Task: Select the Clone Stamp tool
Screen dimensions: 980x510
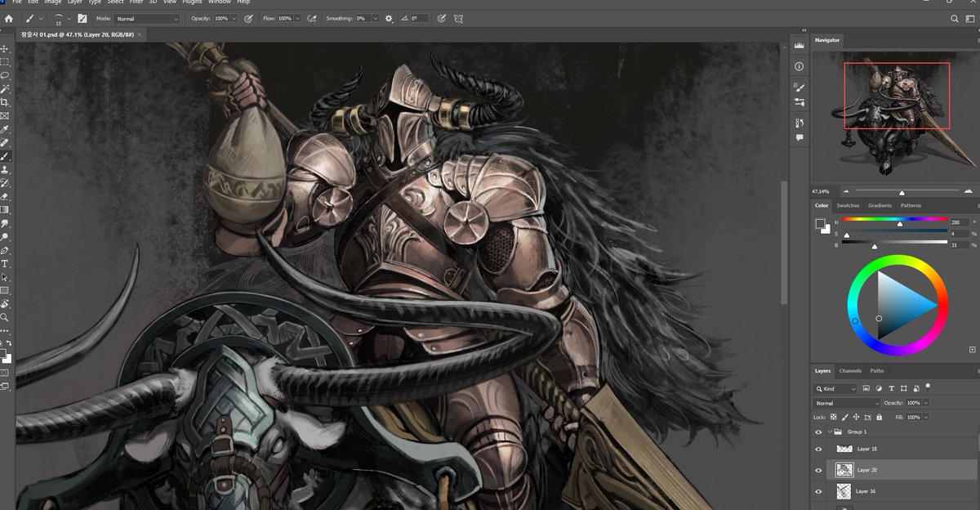Action: click(5, 169)
